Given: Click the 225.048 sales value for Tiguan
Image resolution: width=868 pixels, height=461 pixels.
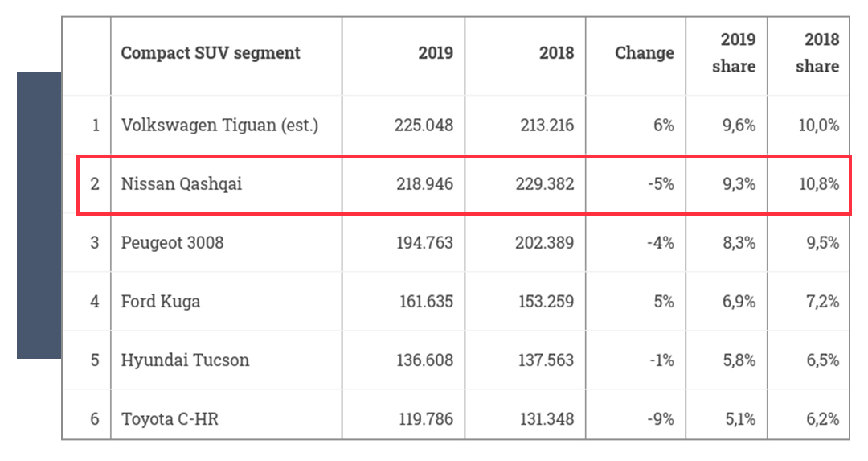Looking at the screenshot, I should tap(424, 126).
